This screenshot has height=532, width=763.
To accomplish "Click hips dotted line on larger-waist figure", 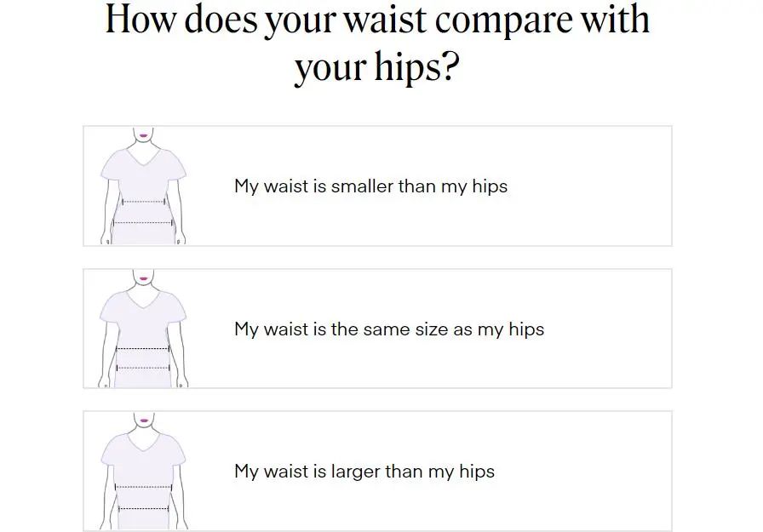I will pos(144,509).
